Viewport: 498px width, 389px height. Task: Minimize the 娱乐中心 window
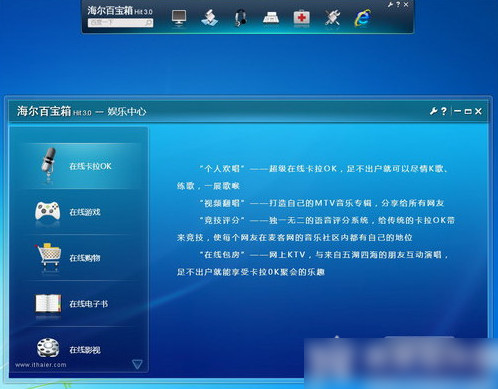tap(457, 111)
